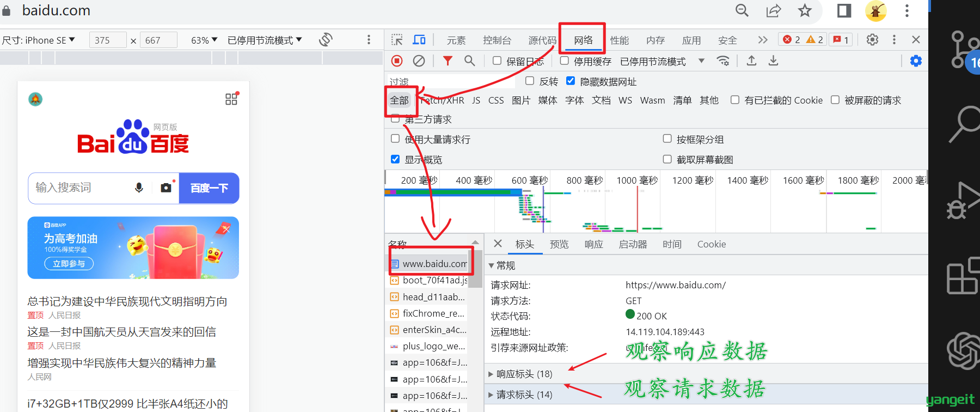Click 立即参与 banner button
Viewport: 980px width, 412px height.
[69, 264]
